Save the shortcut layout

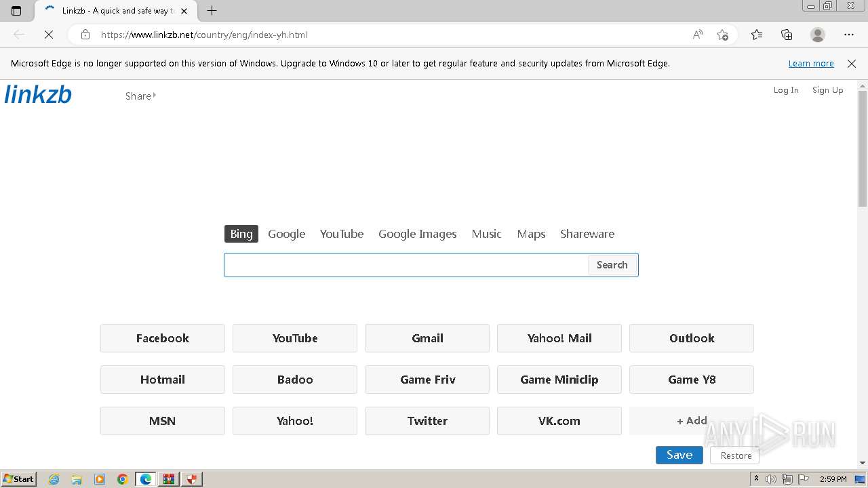pos(679,455)
